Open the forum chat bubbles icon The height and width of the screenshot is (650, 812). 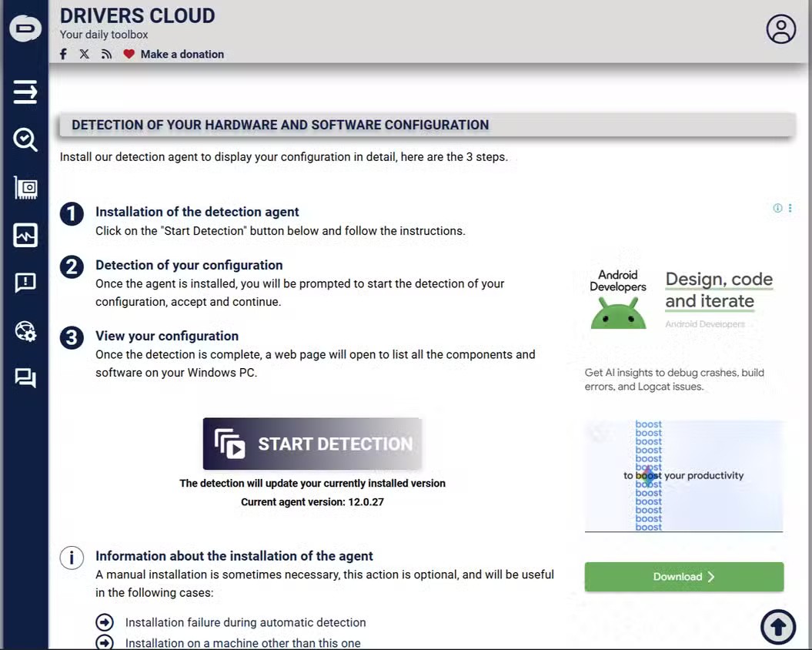tap(25, 378)
